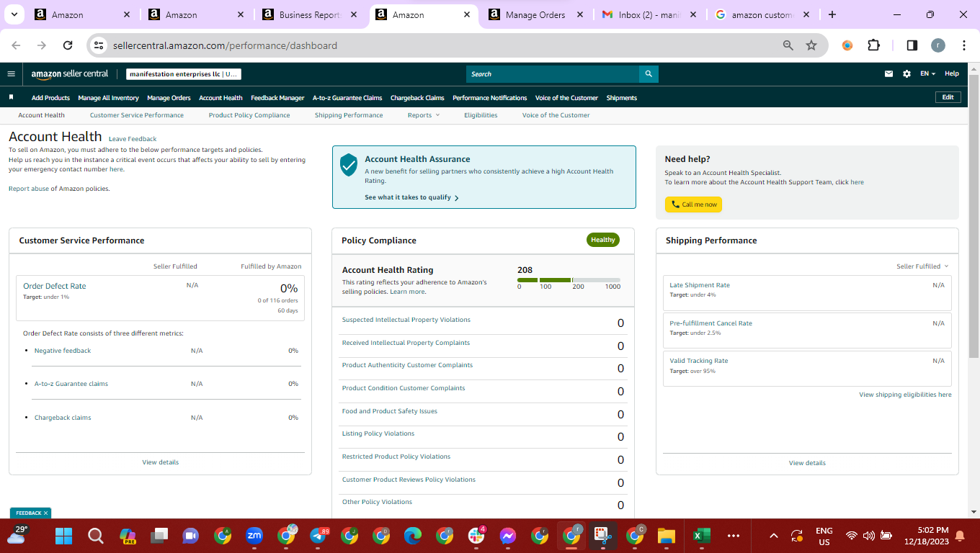This screenshot has width=980, height=553.
Task: Bookmark this page with the star icon
Action: [811, 45]
